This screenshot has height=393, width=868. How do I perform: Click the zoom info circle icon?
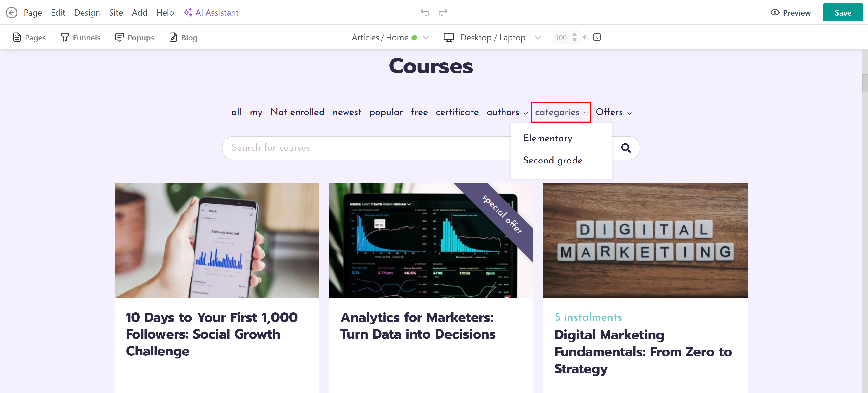(597, 37)
